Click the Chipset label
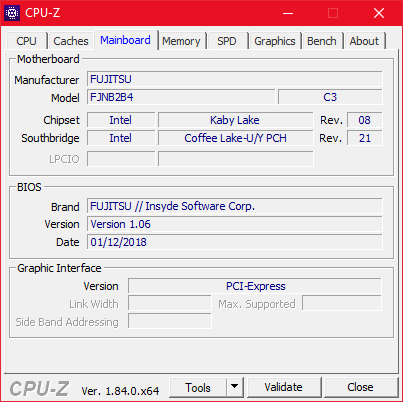Viewport: 403px width, 402px height. 61,120
